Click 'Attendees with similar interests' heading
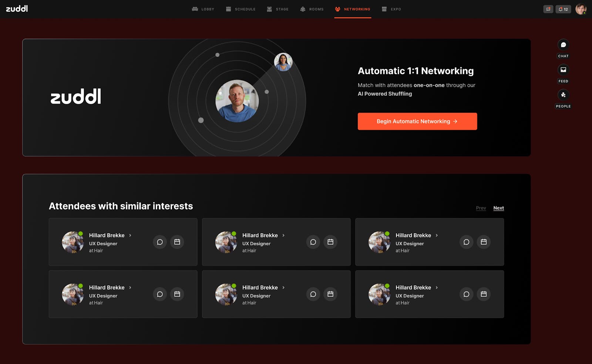Image resolution: width=592 pixels, height=364 pixels. (121, 206)
